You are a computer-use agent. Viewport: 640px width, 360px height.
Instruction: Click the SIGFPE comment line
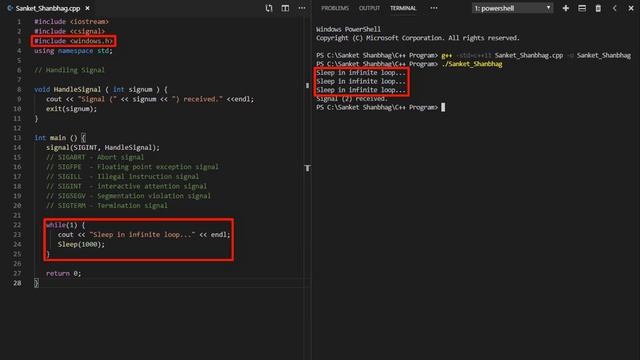[132, 167]
